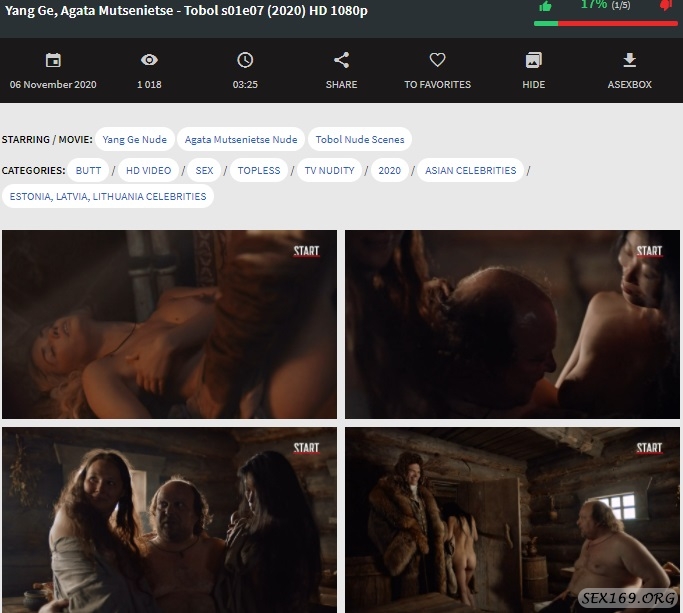Image resolution: width=683 pixels, height=613 pixels.
Task: Open thumbnail with man in fur coat
Action: pyautogui.click(x=512, y=520)
